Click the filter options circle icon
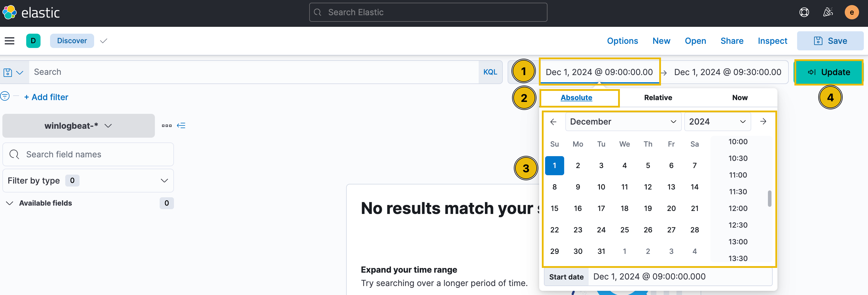Viewport: 868px width, 295px height. [5, 97]
